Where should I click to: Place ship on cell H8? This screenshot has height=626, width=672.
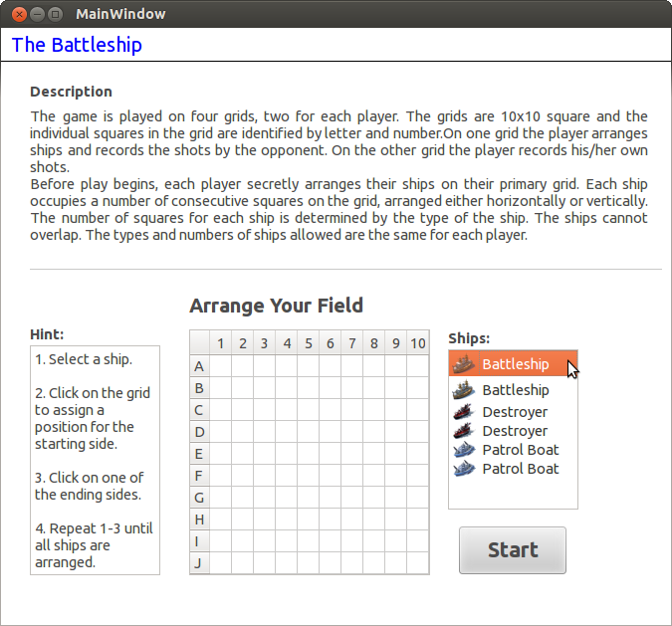point(373,519)
